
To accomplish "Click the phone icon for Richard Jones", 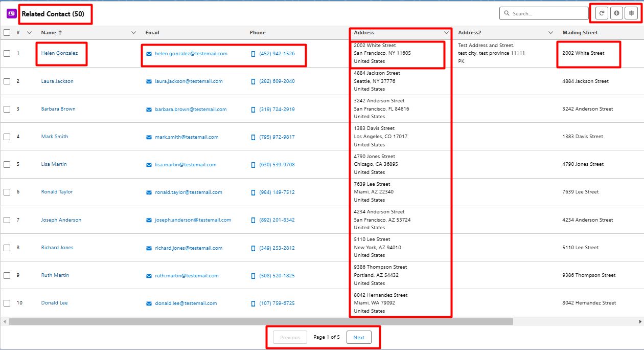I will coord(253,248).
